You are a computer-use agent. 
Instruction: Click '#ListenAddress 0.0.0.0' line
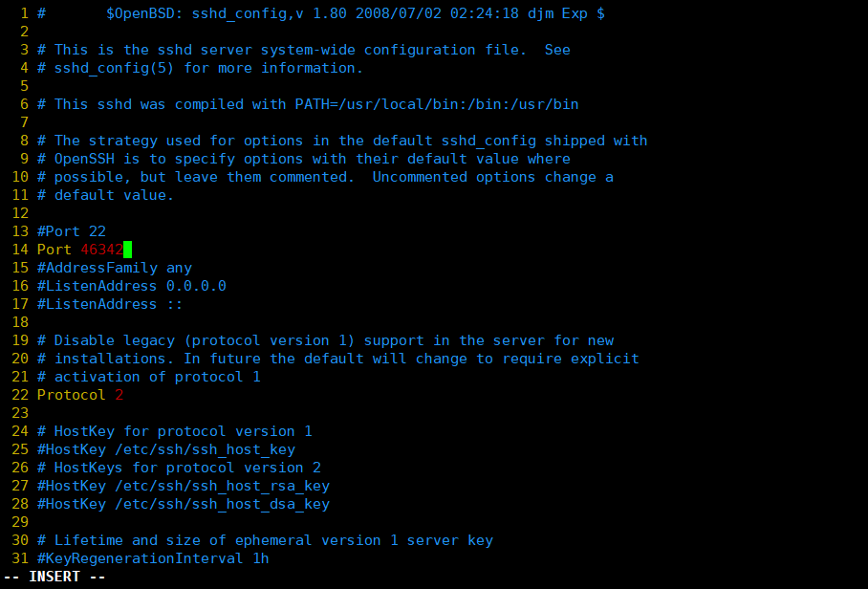pos(132,286)
